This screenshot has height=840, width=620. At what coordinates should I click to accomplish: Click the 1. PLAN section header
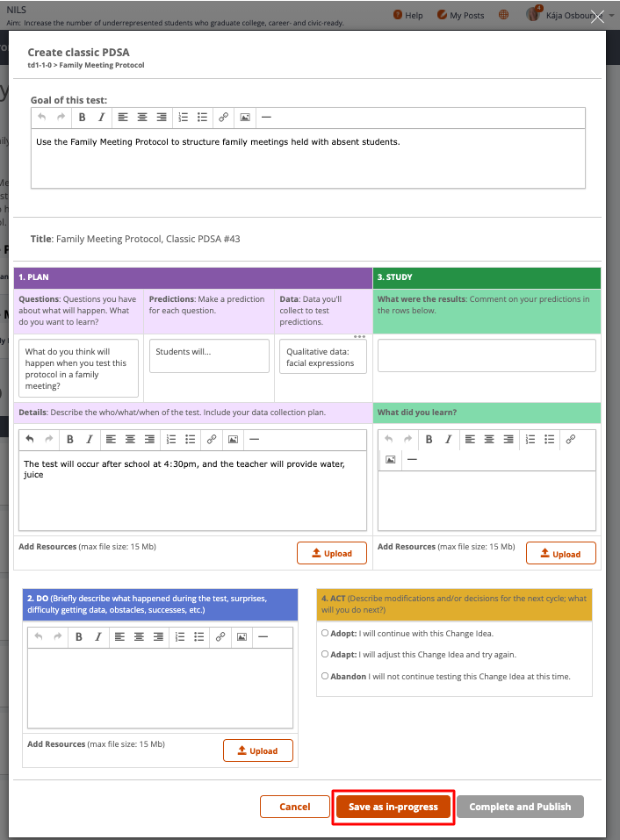click(x=193, y=277)
